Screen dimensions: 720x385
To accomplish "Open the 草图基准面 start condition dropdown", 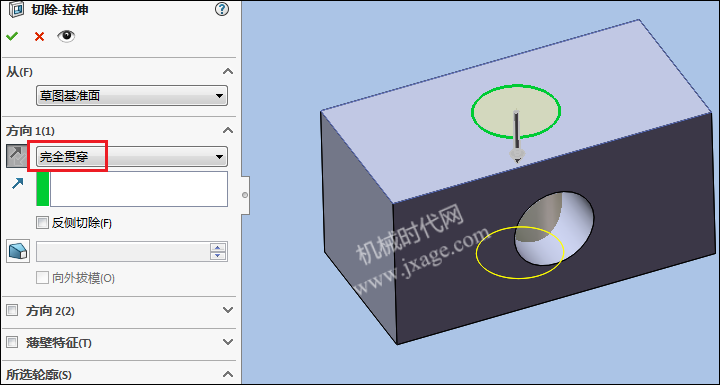I will click(132, 96).
